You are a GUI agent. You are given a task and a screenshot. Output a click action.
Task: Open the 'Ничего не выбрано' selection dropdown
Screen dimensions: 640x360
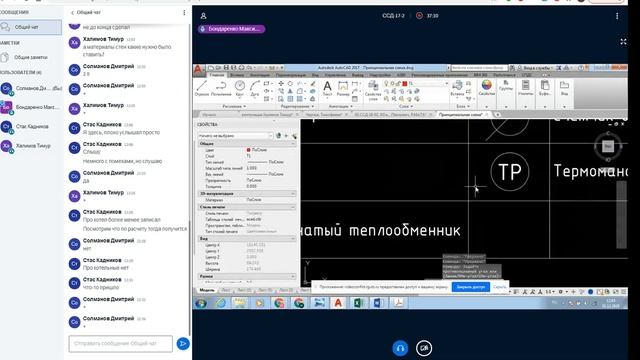tap(235, 136)
